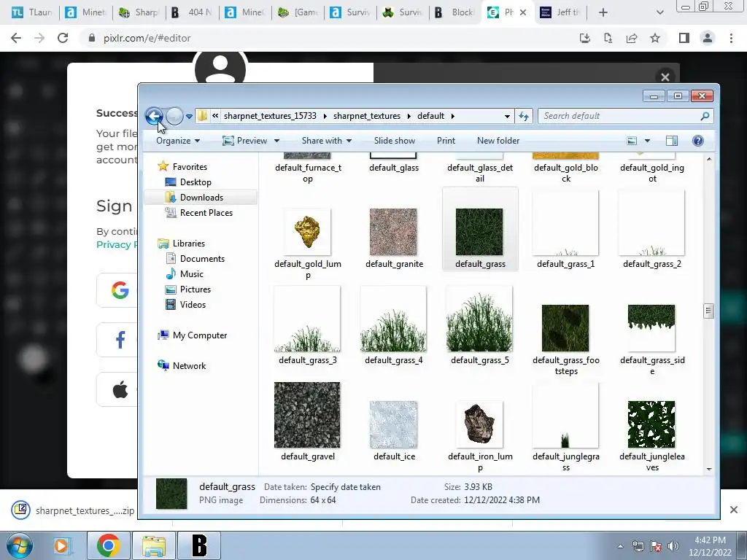Select default_grass_2 file
The width and height of the screenshot is (747, 560).
pos(651,223)
